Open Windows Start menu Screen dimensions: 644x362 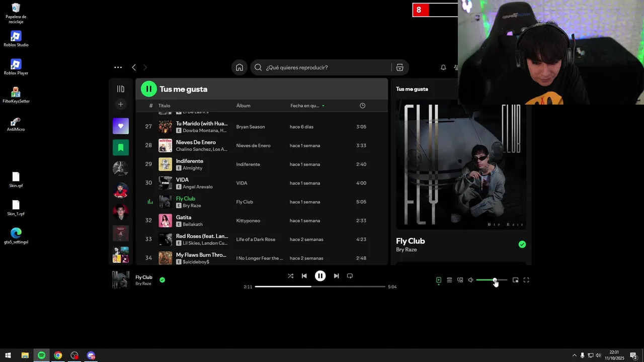(x=8, y=355)
